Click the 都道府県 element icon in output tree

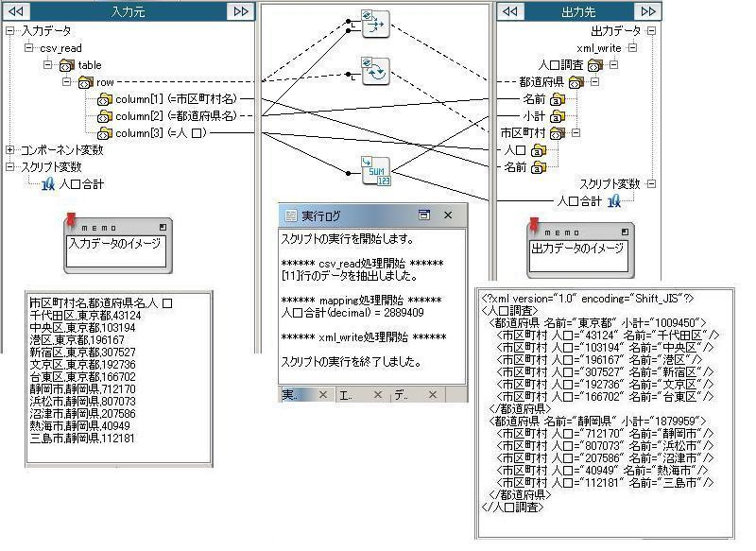point(576,82)
